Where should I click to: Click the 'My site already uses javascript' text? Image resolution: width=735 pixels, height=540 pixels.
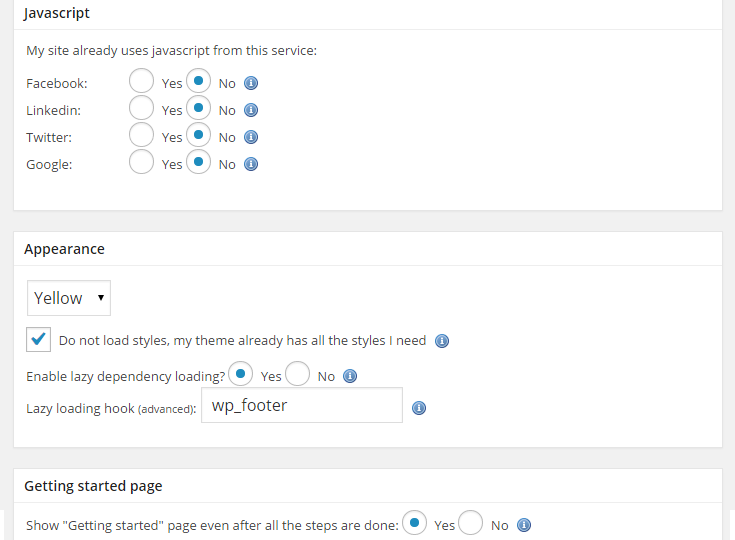[172, 51]
